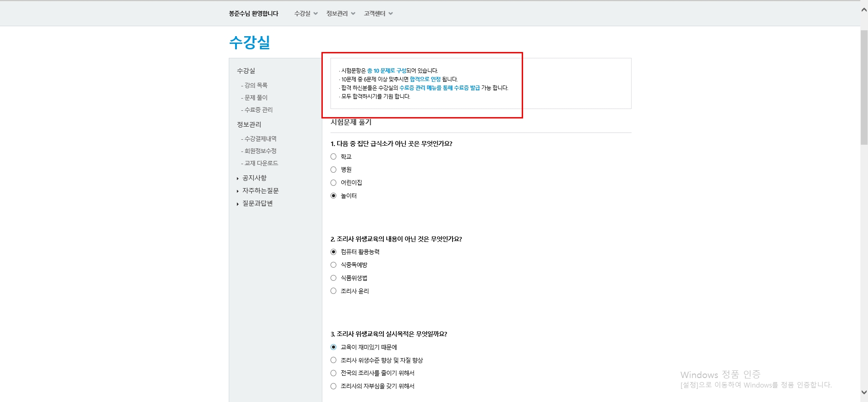Open 교재 다운로드 sidebar link
Screen dimensions: 868x402
pyautogui.click(x=261, y=163)
